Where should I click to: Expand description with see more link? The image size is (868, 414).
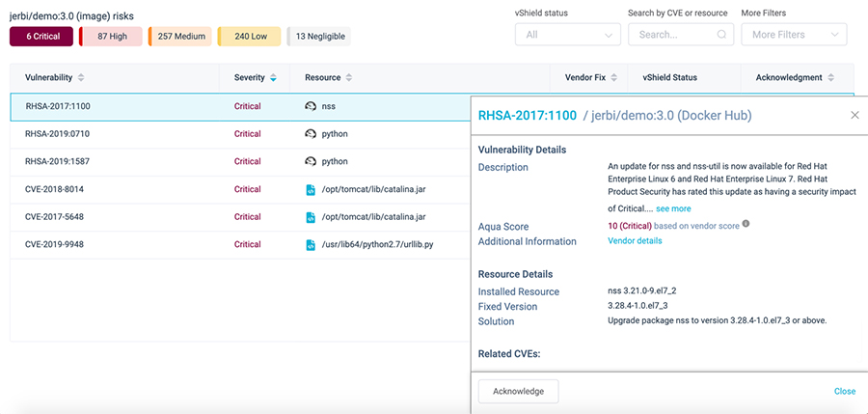tap(673, 209)
